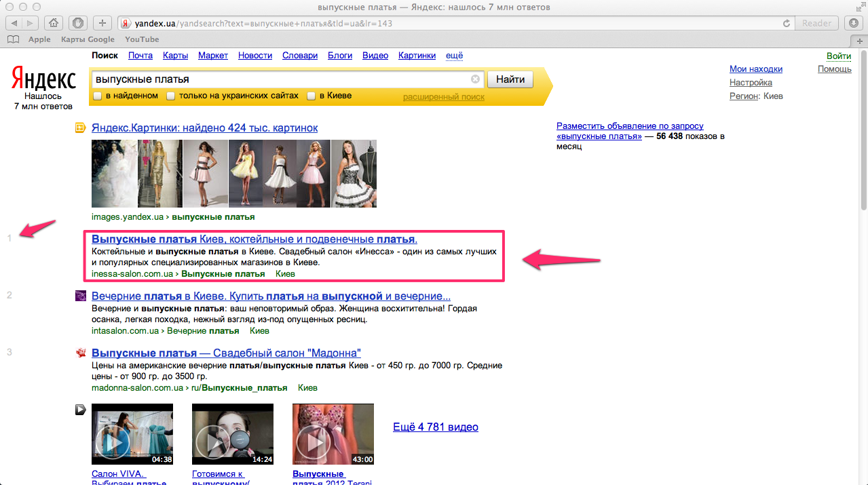Open result 'Вечерние платья в Киеве'
868x485 pixels.
tap(271, 296)
